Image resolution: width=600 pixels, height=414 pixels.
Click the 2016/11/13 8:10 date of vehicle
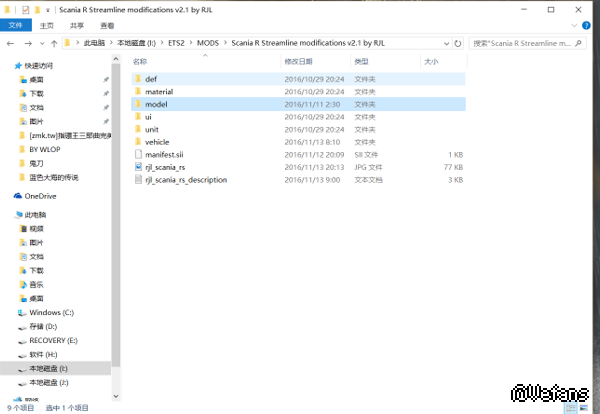(x=312, y=142)
